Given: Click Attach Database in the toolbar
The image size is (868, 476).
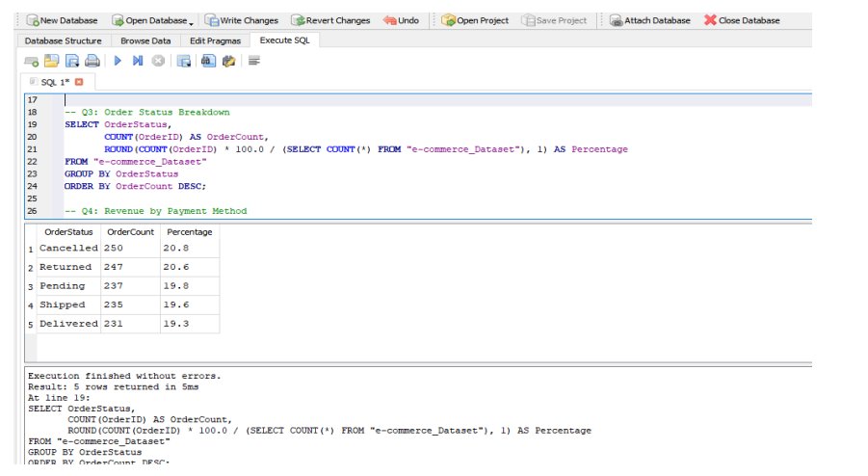Looking at the screenshot, I should (x=650, y=20).
